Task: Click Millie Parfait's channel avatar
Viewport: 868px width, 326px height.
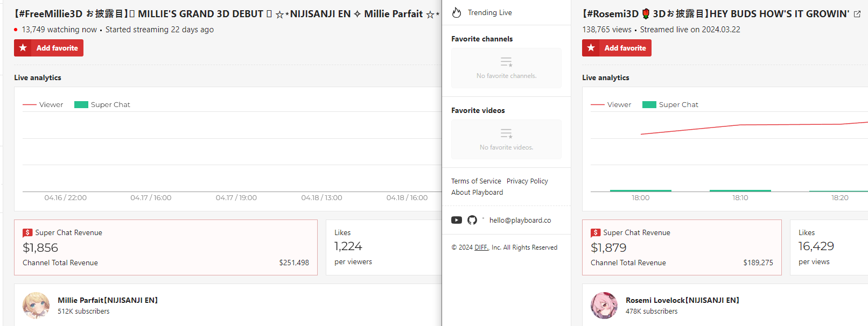Action: (x=36, y=306)
